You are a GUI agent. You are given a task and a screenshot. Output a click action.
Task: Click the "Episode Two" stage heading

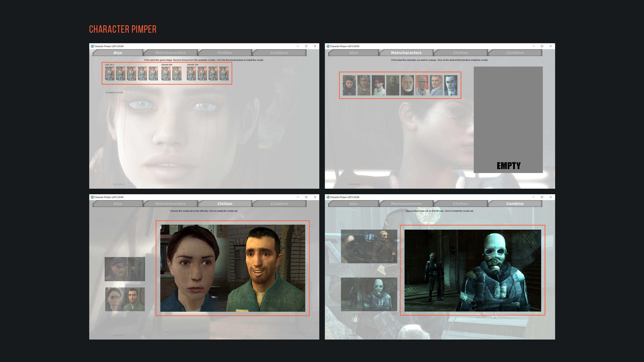pyautogui.click(x=193, y=65)
